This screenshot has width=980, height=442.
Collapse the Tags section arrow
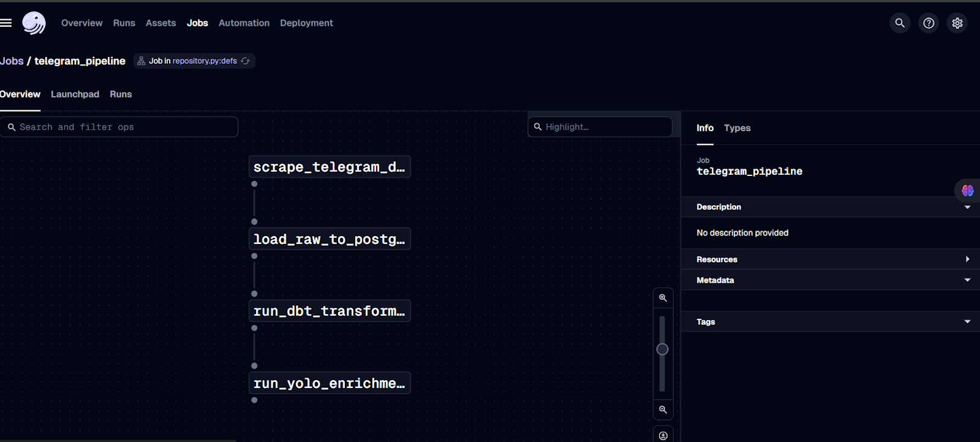968,322
